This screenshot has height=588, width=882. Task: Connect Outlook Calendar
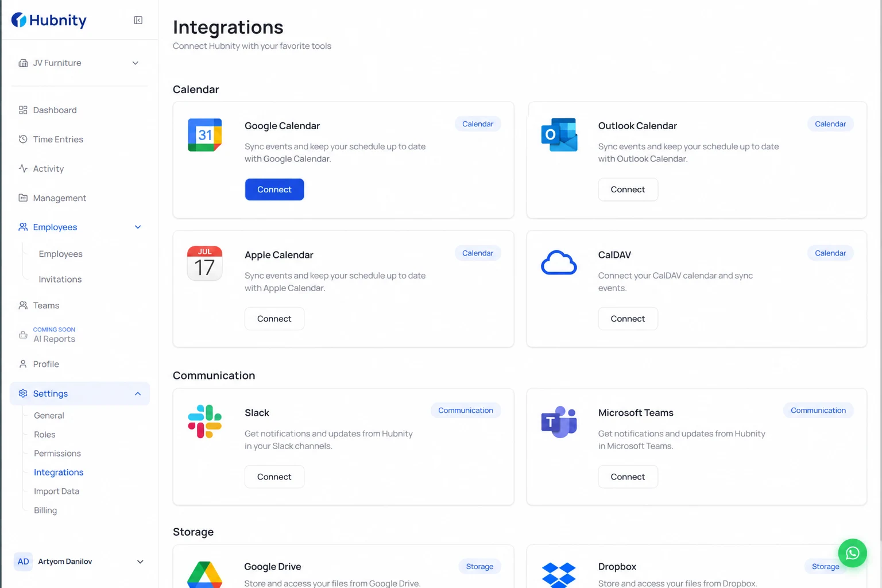pyautogui.click(x=628, y=189)
